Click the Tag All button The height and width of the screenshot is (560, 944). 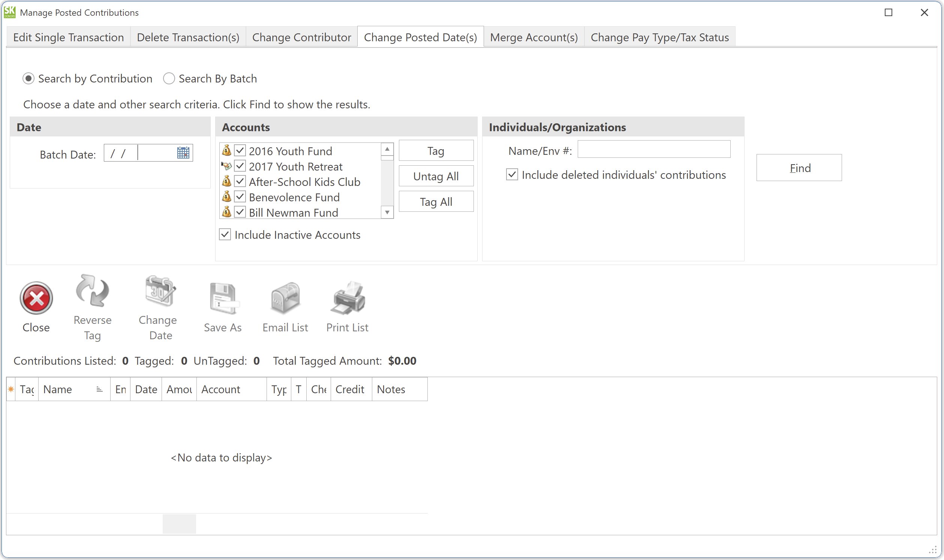tap(436, 202)
